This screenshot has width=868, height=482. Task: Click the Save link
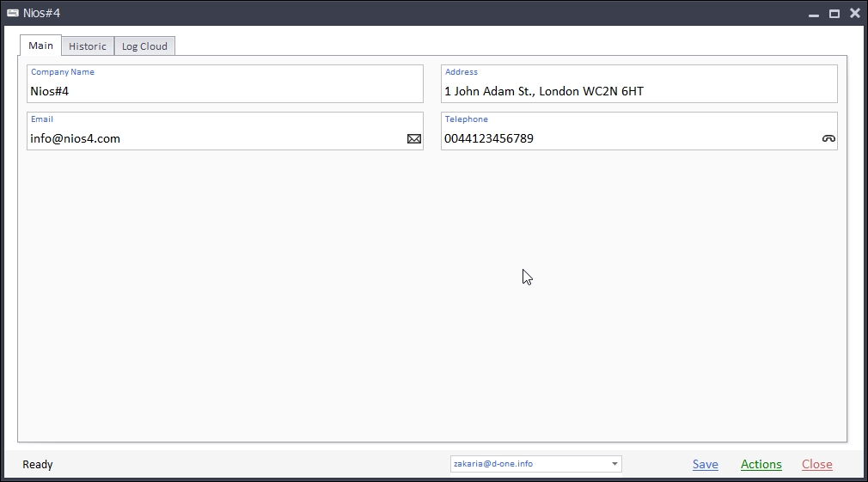(x=705, y=464)
